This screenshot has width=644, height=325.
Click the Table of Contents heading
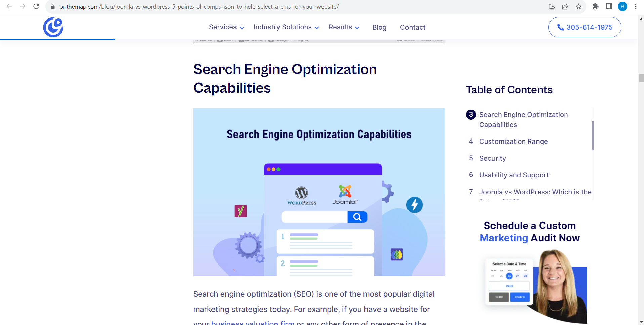point(509,90)
